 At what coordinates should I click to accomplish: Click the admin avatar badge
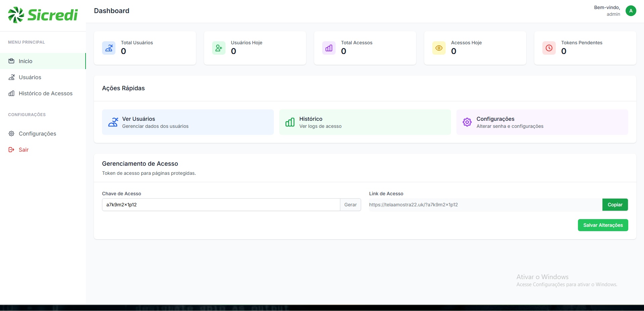[x=631, y=11]
